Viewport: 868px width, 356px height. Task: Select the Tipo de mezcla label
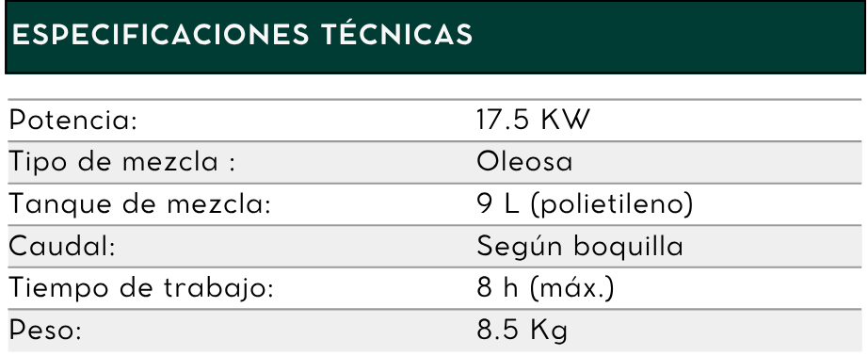coord(122,162)
